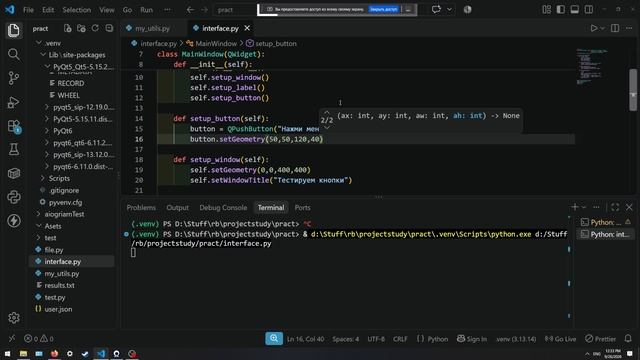Viewport: 640px width, 360px height.
Task: Maximize the terminal panel size
Action: (x=615, y=207)
